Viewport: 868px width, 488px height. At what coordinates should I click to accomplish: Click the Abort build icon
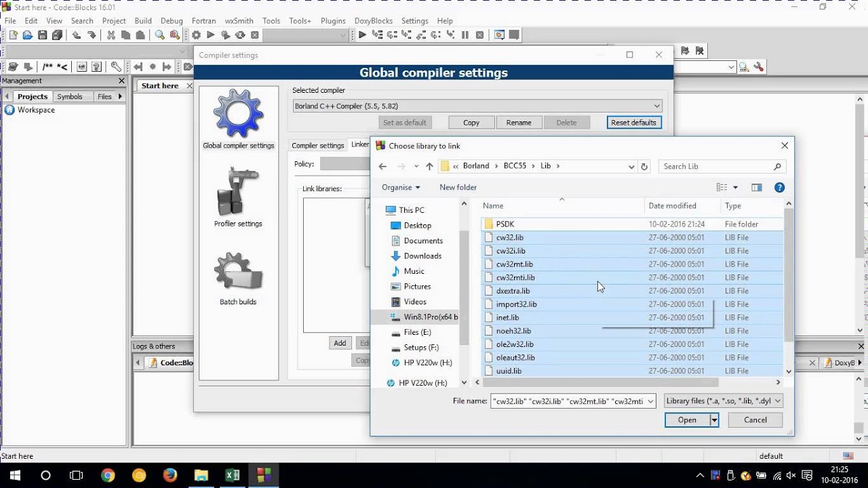pos(255,35)
